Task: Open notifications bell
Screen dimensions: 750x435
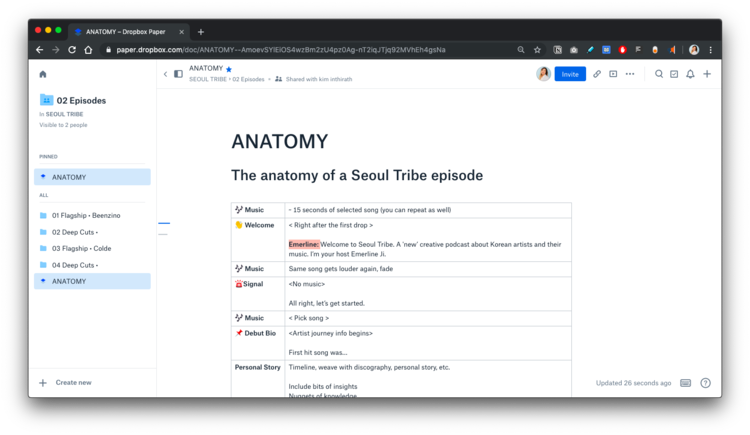Action: tap(690, 74)
